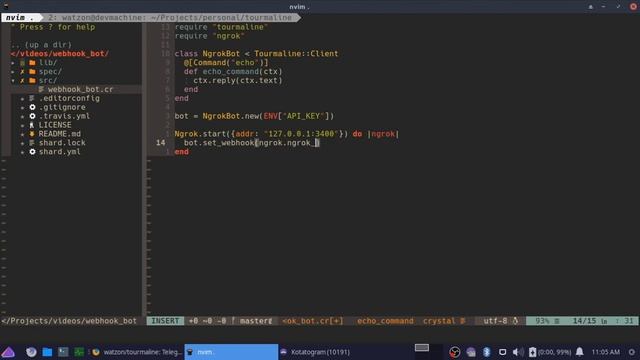Viewport: 640px width, 360px height.
Task: Open .editorconfig in the file tree
Action: (x=69, y=98)
